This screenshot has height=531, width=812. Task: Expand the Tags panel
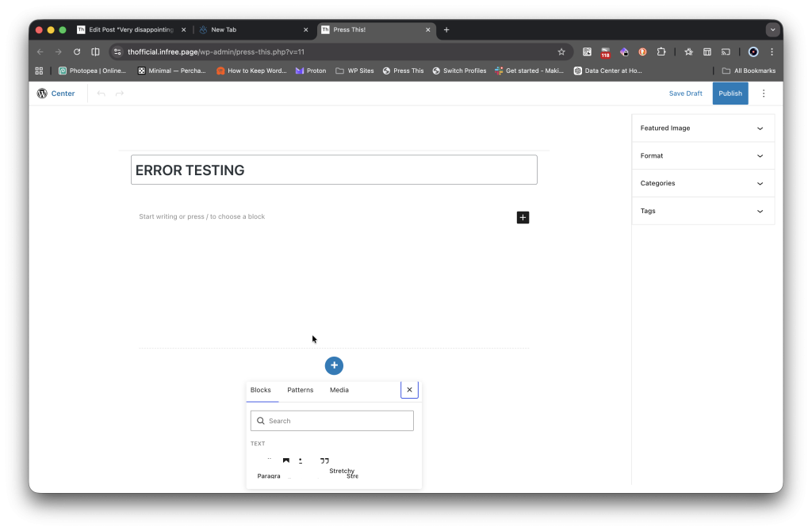[703, 211]
